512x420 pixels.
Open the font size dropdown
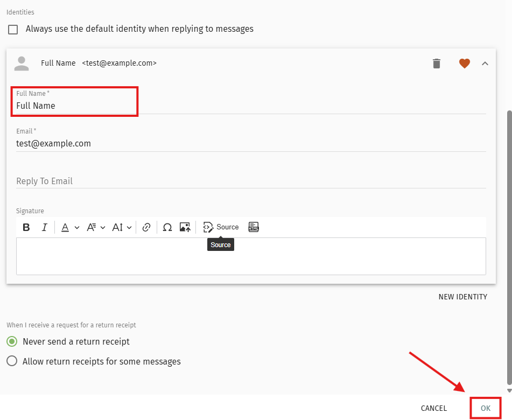(x=122, y=227)
